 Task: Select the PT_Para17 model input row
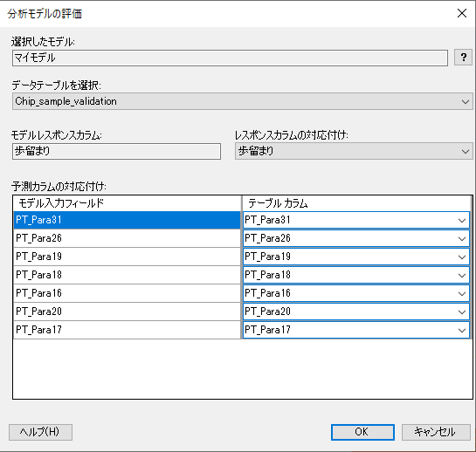(x=127, y=330)
